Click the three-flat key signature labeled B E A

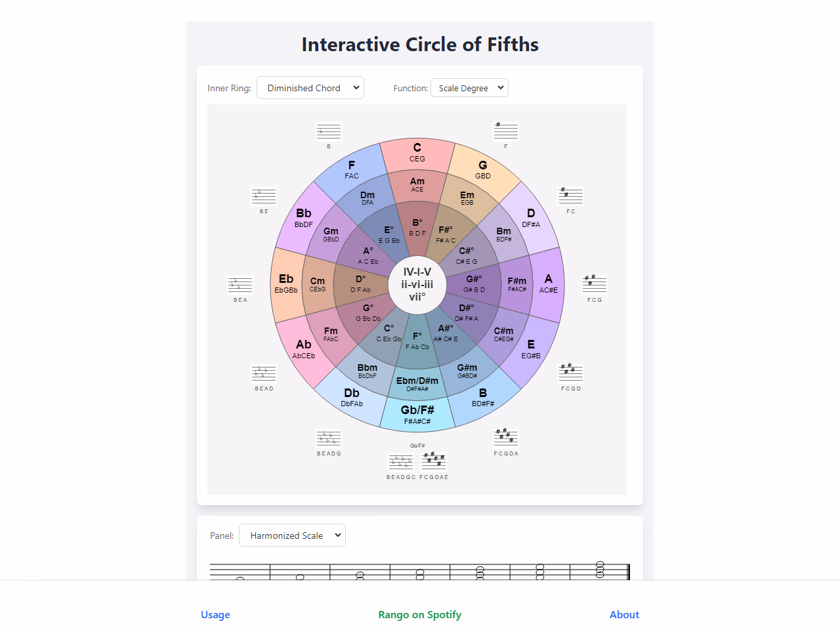(x=240, y=285)
